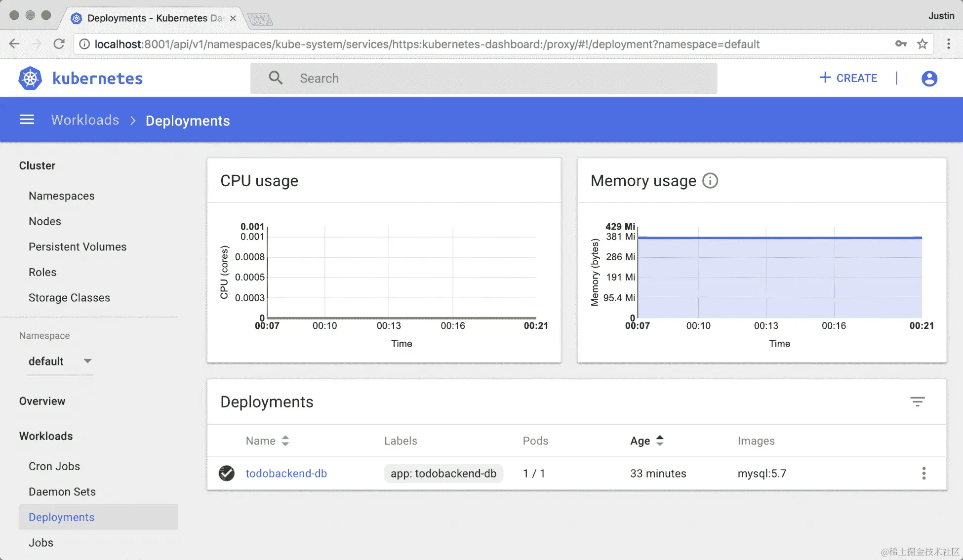The image size is (963, 560).
Task: Click the Kubernetes helm logo icon
Action: [30, 78]
